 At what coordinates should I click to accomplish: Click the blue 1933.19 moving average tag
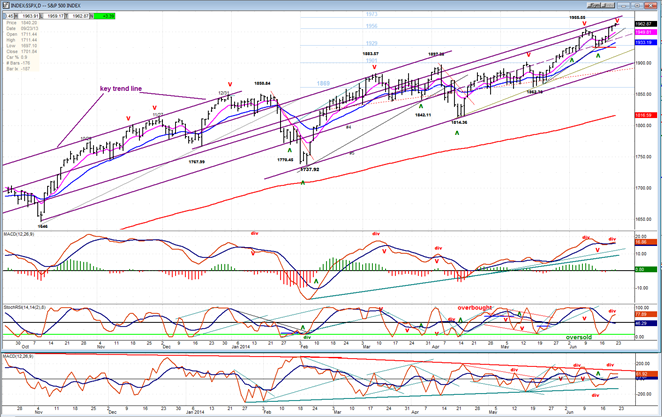646,43
